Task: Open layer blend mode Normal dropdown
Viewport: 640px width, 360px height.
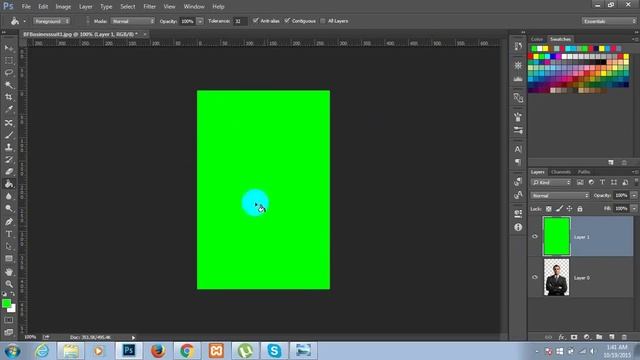Action: 560,196
